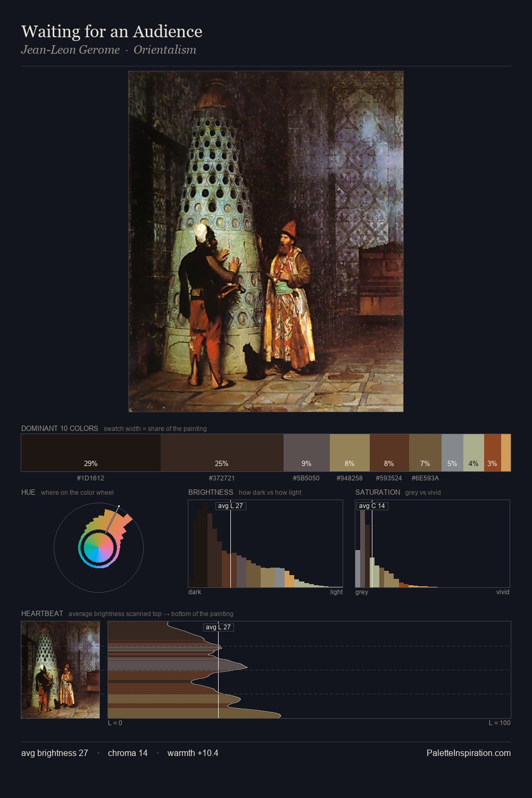Click the "BRIGHTNESS" section heading
Screen dimensions: 532x798
pyautogui.click(x=211, y=492)
